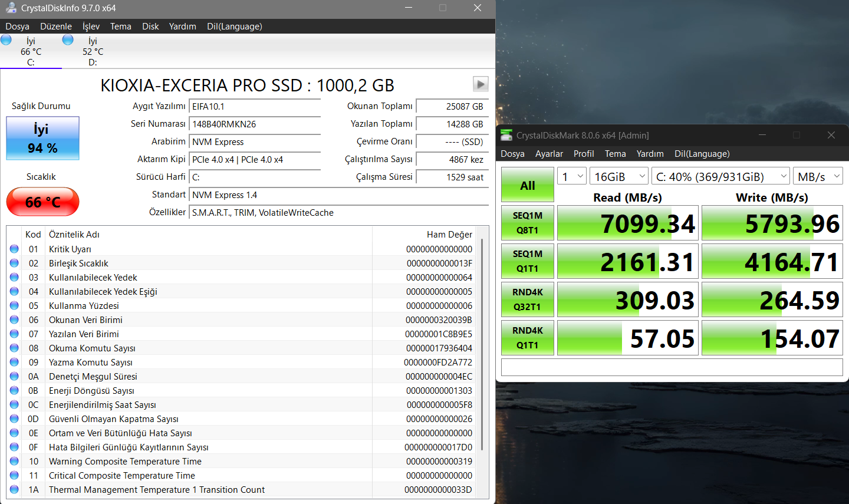Screen dimensions: 849x504
Task: Open Dosya menu in CrystalDiskMark
Action: click(x=512, y=153)
